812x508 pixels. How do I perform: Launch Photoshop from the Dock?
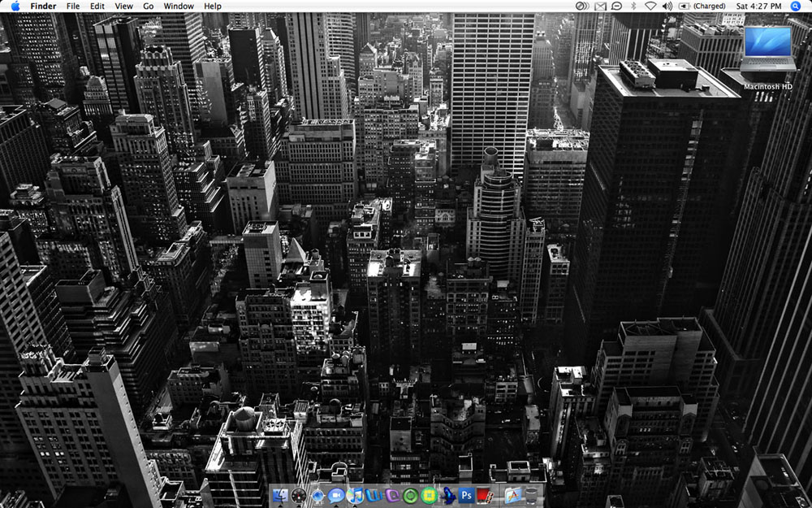pyautogui.click(x=466, y=496)
